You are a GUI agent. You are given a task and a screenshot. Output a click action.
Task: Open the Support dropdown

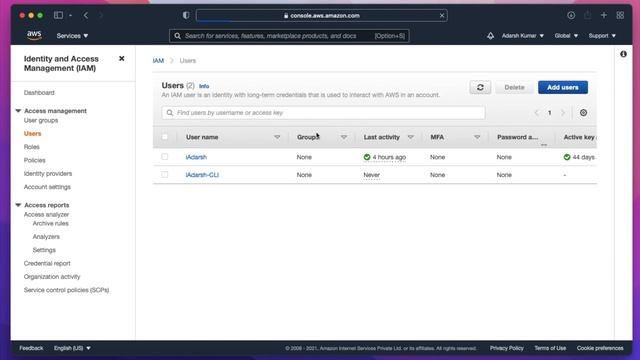coord(602,36)
